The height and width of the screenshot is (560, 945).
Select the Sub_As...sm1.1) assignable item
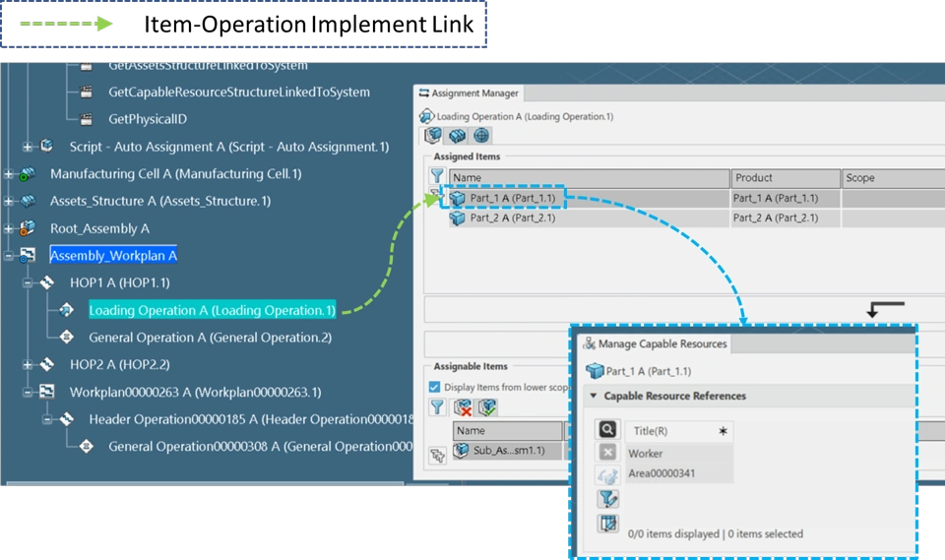(509, 451)
